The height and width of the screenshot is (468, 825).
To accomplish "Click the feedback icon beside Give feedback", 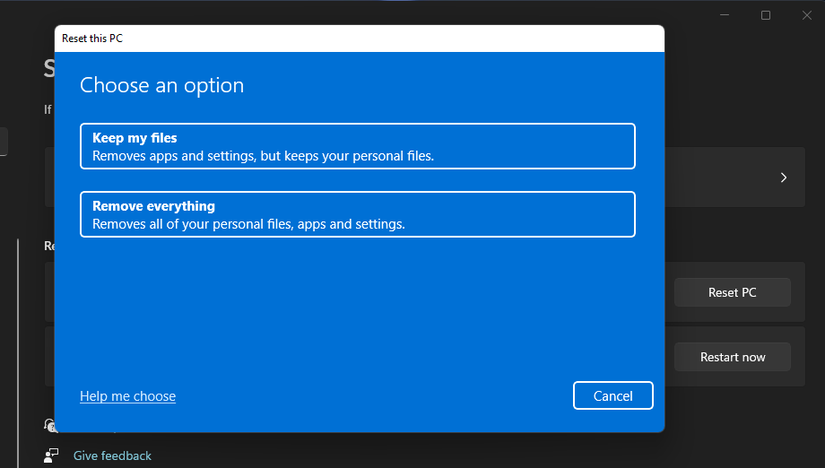I will [x=51, y=455].
